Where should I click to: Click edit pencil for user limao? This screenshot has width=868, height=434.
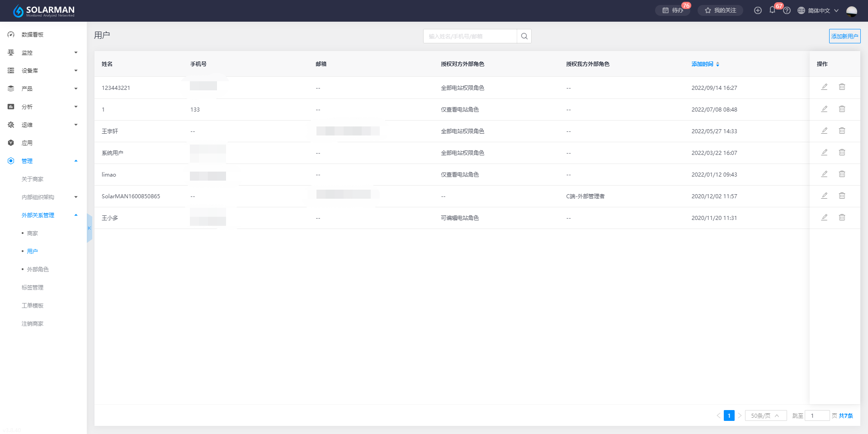click(824, 174)
